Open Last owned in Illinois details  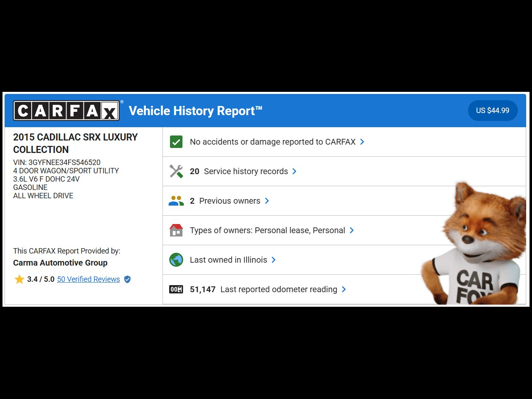228,260
